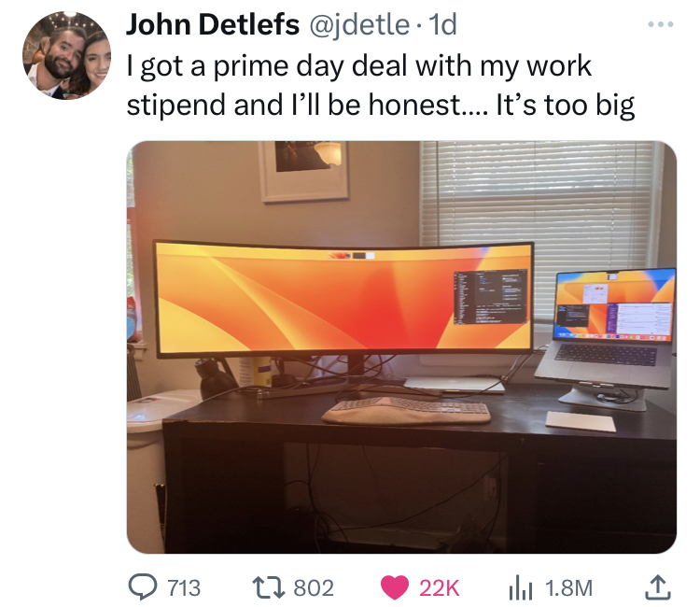Viewport: 700px width, 607px height.
Task: Click the 22K likes count
Action: 439,587
